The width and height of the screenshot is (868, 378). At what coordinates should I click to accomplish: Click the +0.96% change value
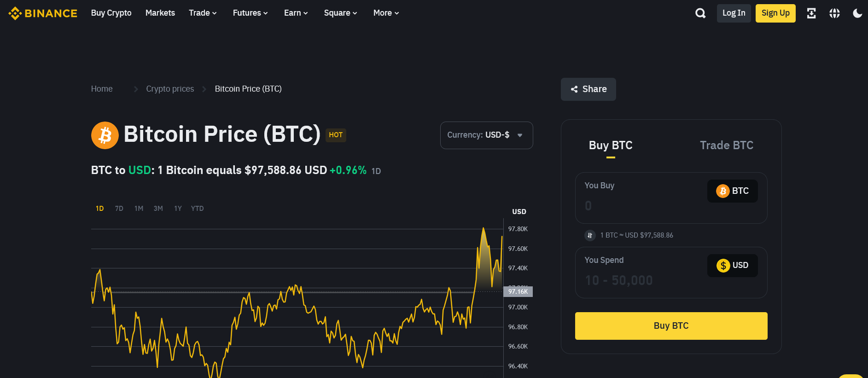[x=348, y=170]
